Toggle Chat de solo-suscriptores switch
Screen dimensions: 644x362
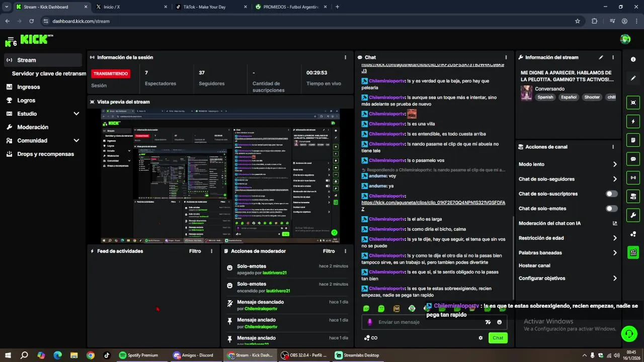coord(612,194)
